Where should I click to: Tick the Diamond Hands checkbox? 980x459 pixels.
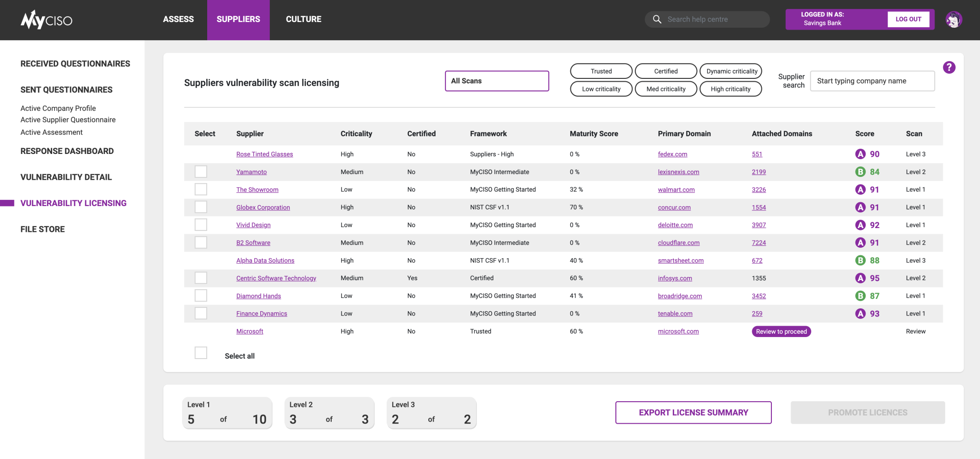tap(201, 295)
